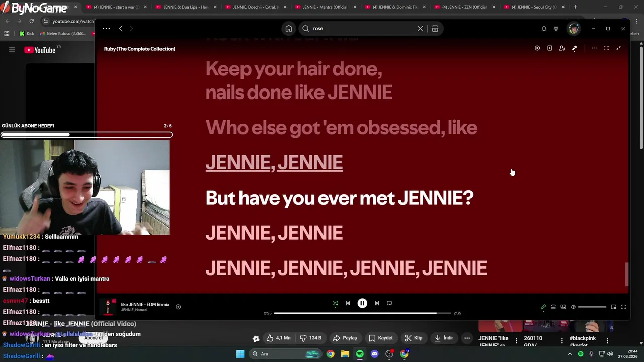
Task: Click the YouTube 'Klip' button
Action: pyautogui.click(x=414, y=338)
